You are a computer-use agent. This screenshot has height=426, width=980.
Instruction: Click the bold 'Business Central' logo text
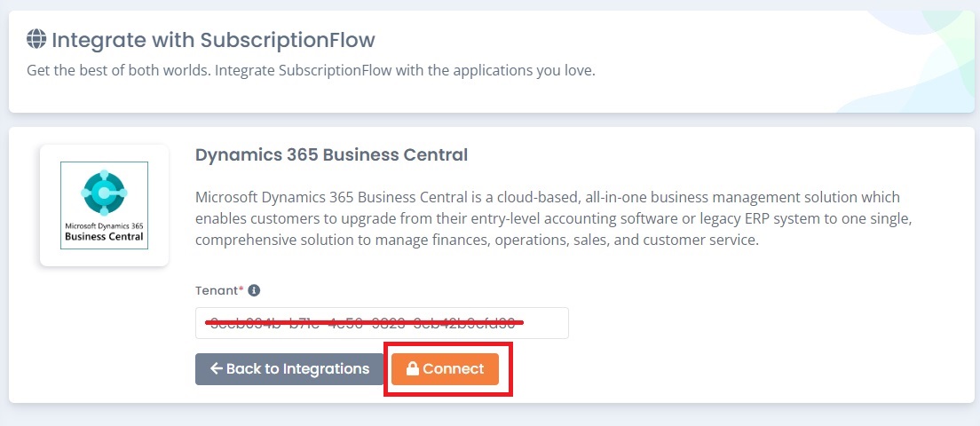point(104,237)
